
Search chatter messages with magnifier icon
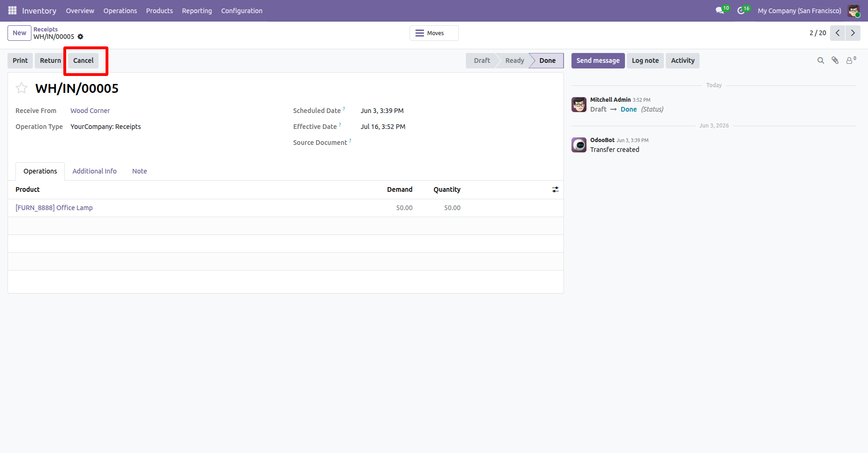(x=821, y=60)
